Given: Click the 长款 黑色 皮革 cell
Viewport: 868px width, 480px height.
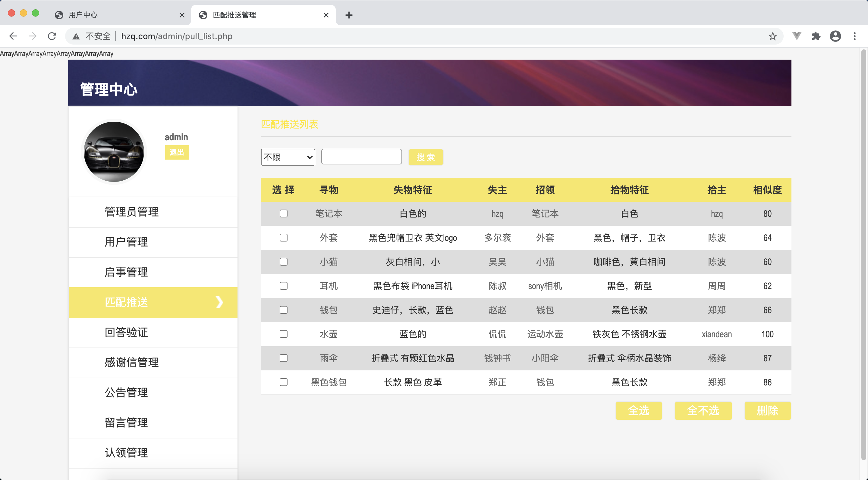Looking at the screenshot, I should (x=413, y=382).
